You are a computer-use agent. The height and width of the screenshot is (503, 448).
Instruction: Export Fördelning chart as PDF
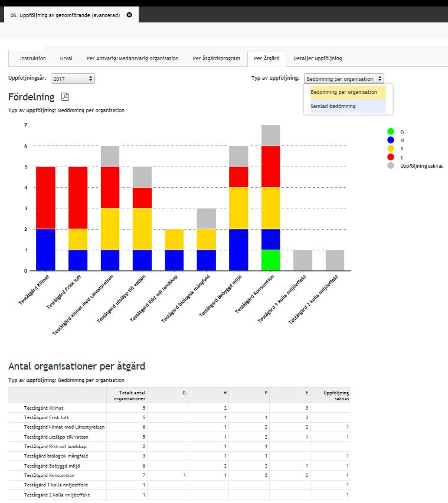coord(65,97)
